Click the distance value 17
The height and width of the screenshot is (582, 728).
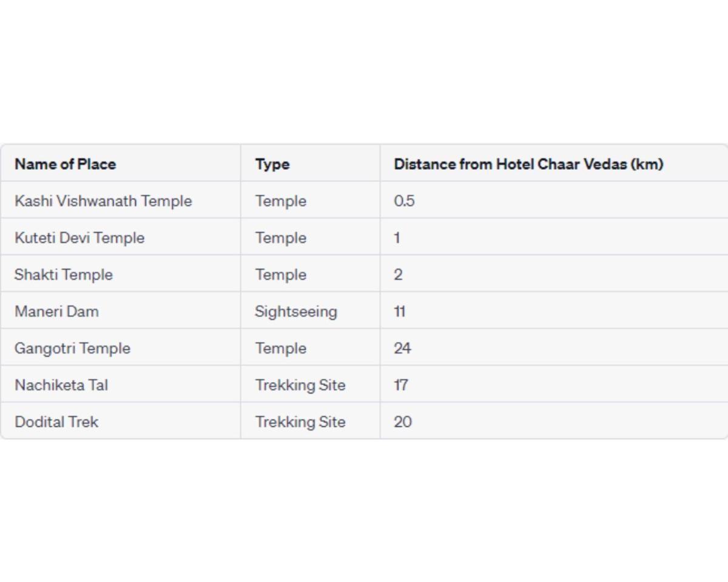[x=401, y=385]
